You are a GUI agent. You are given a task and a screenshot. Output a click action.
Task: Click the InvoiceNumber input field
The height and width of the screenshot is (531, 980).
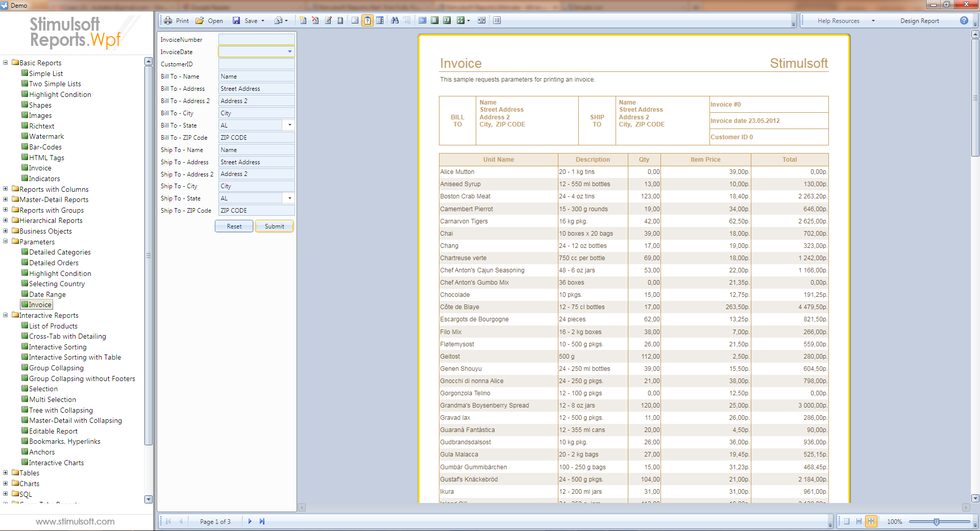click(x=256, y=40)
